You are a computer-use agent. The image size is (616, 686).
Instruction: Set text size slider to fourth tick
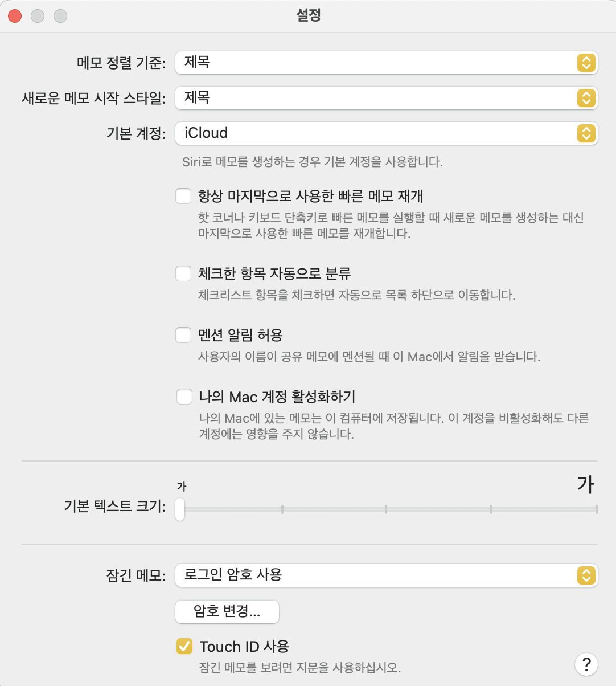pyautogui.click(x=491, y=509)
